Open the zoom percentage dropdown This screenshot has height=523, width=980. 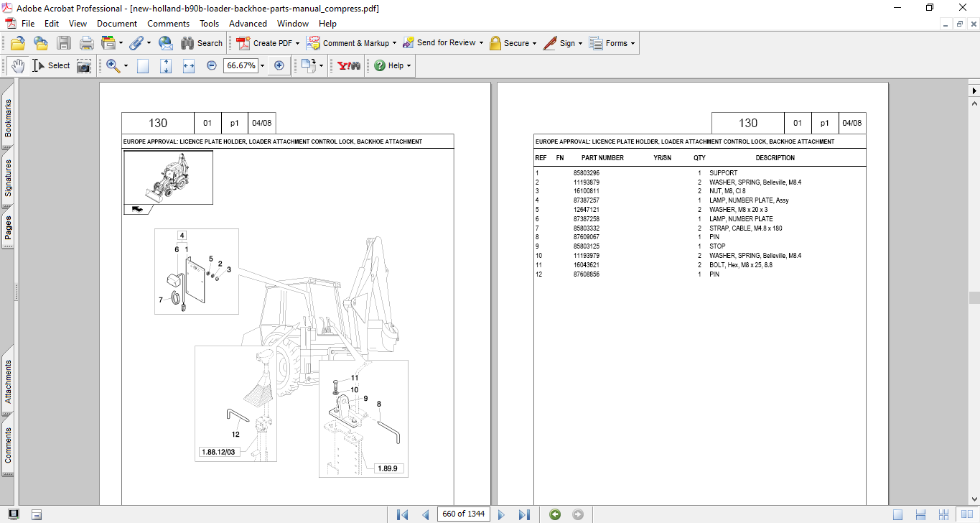[262, 65]
